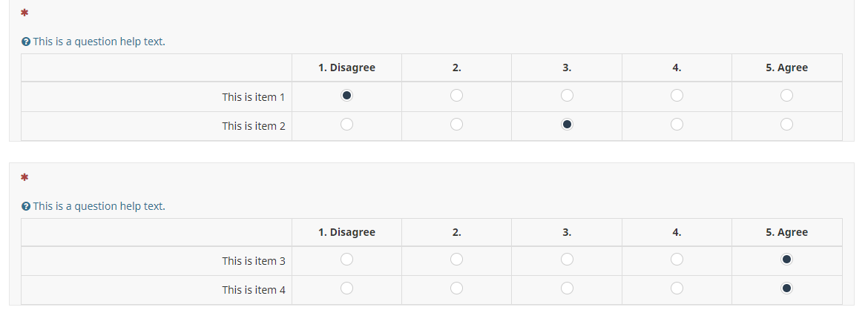Choose option 2 for item 4
Image resolution: width=868 pixels, height=310 pixels.
pyautogui.click(x=456, y=288)
